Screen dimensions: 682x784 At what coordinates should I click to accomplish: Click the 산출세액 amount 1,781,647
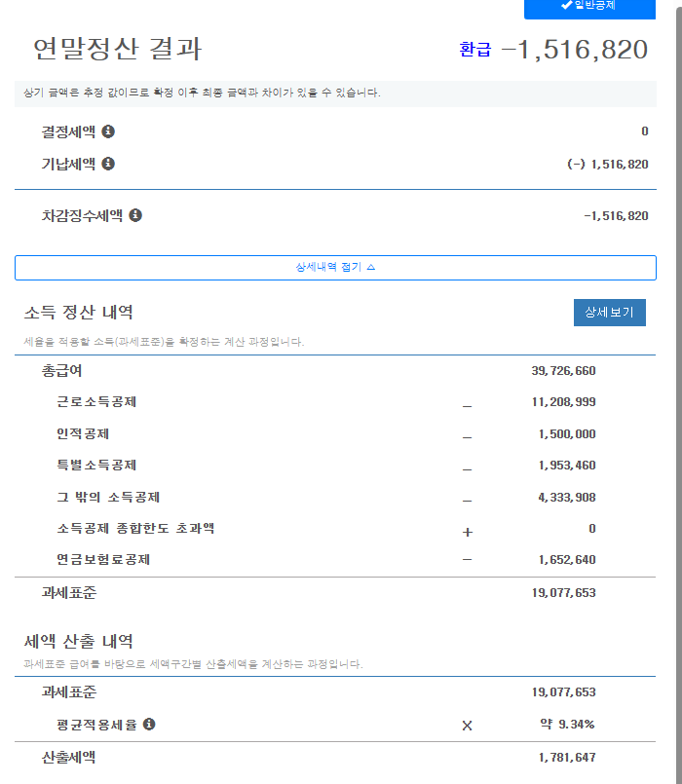click(566, 757)
